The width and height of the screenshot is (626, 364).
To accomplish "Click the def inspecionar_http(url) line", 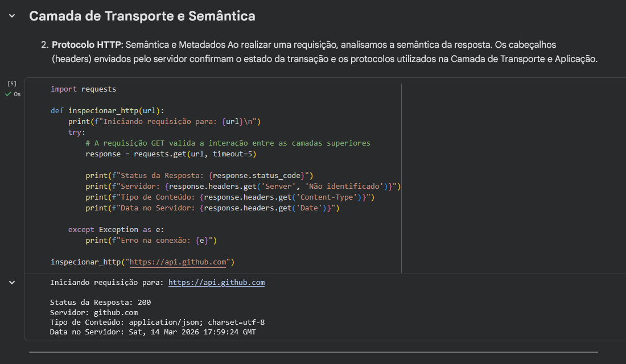I will [x=107, y=111].
